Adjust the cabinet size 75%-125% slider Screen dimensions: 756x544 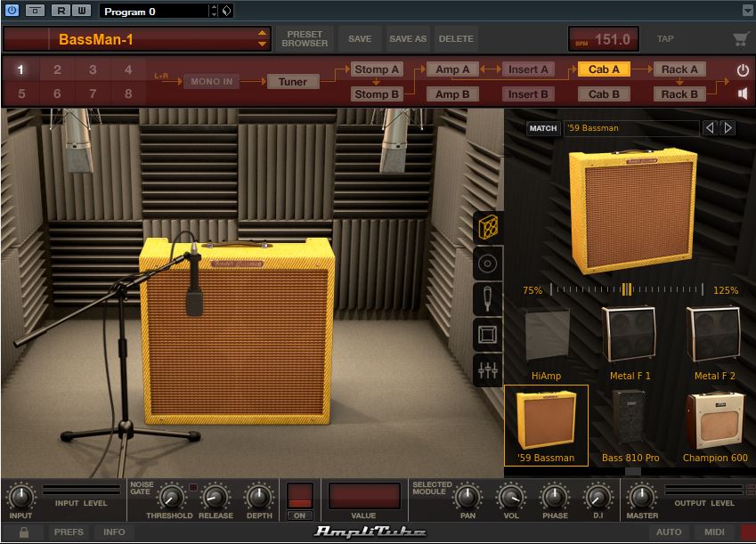(627, 289)
